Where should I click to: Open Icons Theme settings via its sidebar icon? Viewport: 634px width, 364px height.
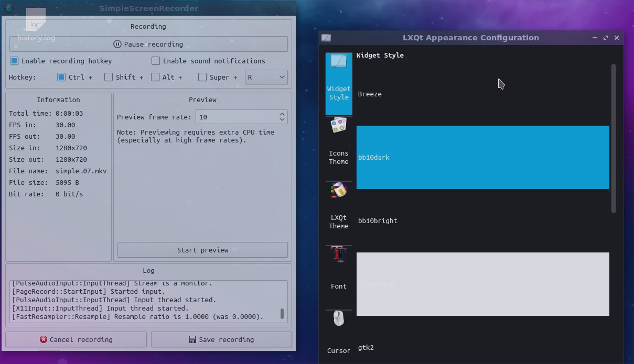339,125
